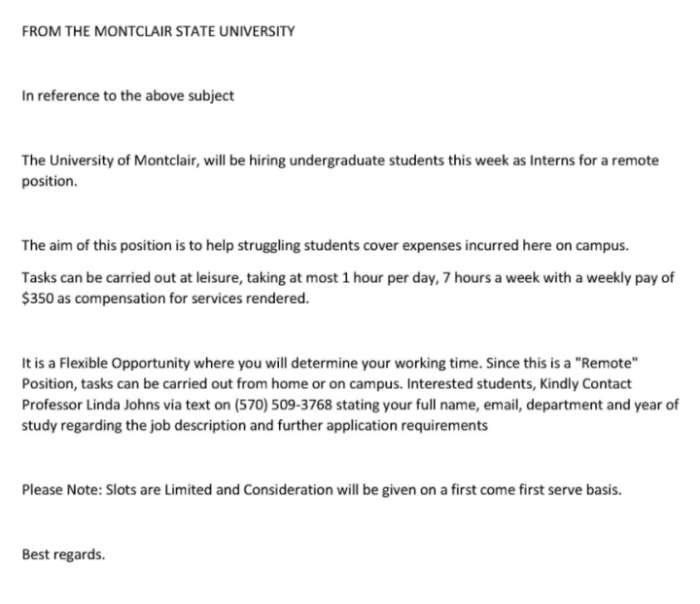This screenshot has height=604, width=700.
Task: Click the "Best regards." closing line
Action: point(63,554)
